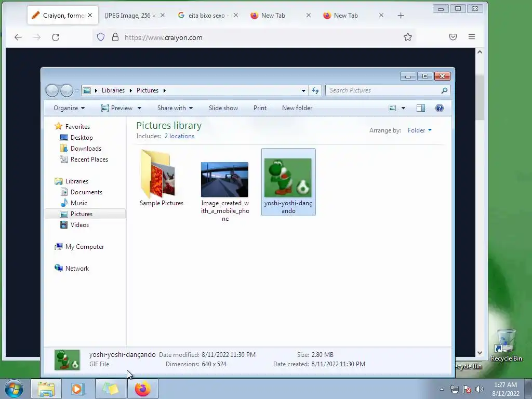Open Firefox tracking protection shield

(x=101, y=37)
